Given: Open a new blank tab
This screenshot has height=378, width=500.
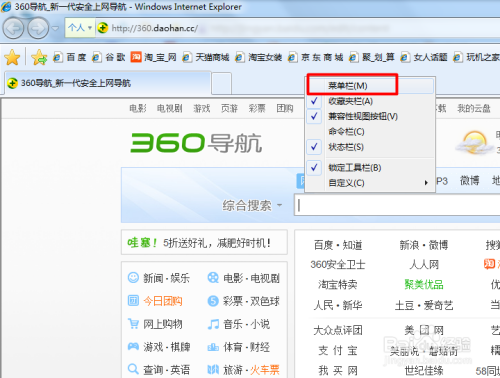Looking at the screenshot, I should point(222,83).
